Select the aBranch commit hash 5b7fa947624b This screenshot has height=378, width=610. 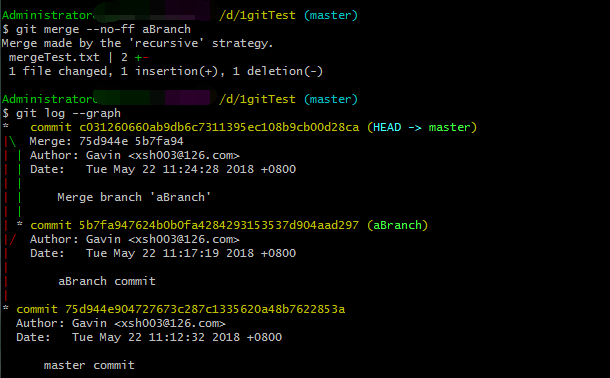click(x=219, y=226)
